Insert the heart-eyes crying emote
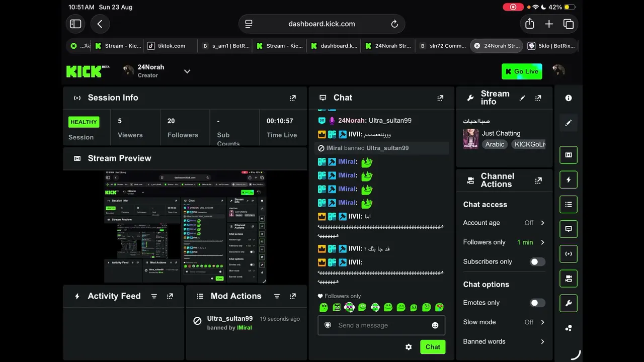 [x=439, y=307]
